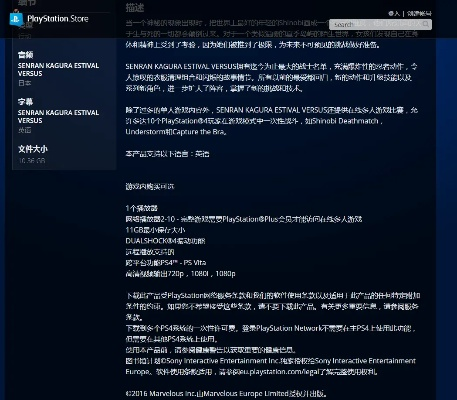Screen dimensions: 457x400
Task: Click the 登入 sign-in link
Action: (x=394, y=13)
